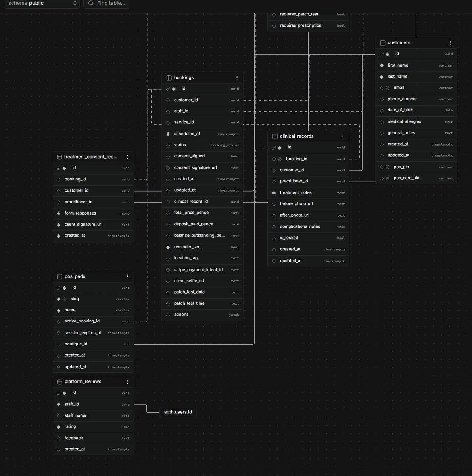Click the table icon beside pos_pads title
This screenshot has height=476, width=472.
59,277
